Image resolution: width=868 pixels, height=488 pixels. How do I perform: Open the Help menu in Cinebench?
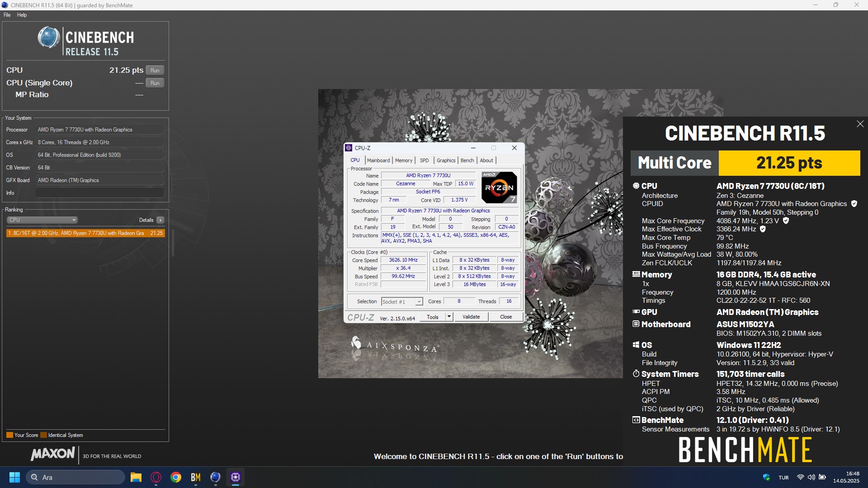tap(22, 15)
